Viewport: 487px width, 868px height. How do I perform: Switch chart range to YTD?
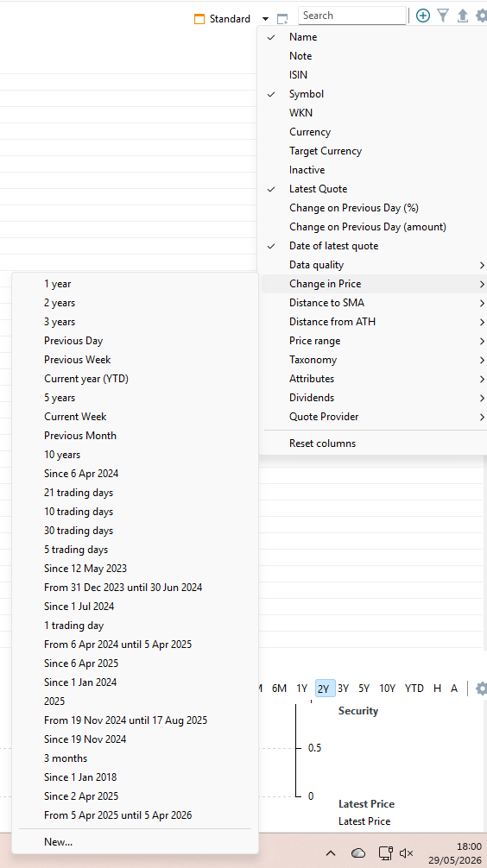click(x=414, y=688)
